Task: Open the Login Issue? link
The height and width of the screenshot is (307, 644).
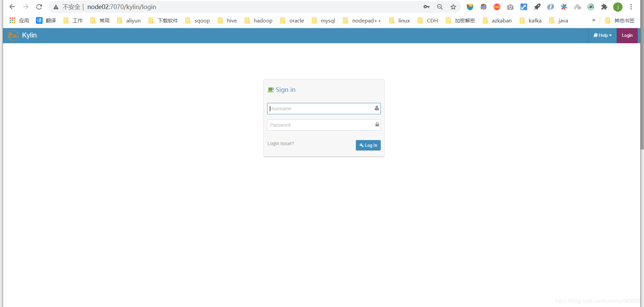Action: tap(281, 143)
